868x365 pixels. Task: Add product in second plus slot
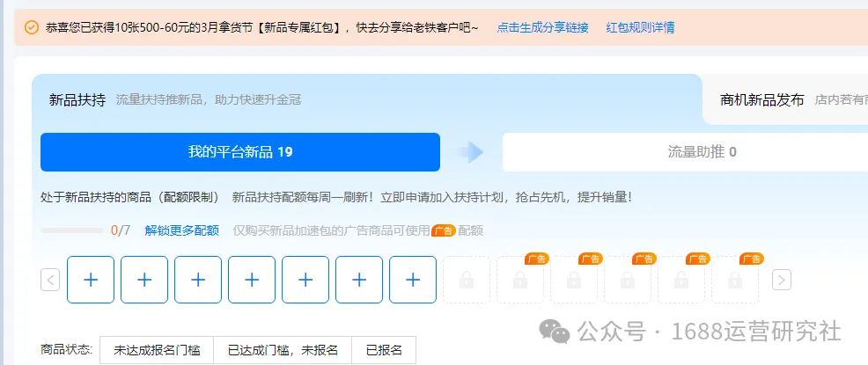[x=144, y=280]
